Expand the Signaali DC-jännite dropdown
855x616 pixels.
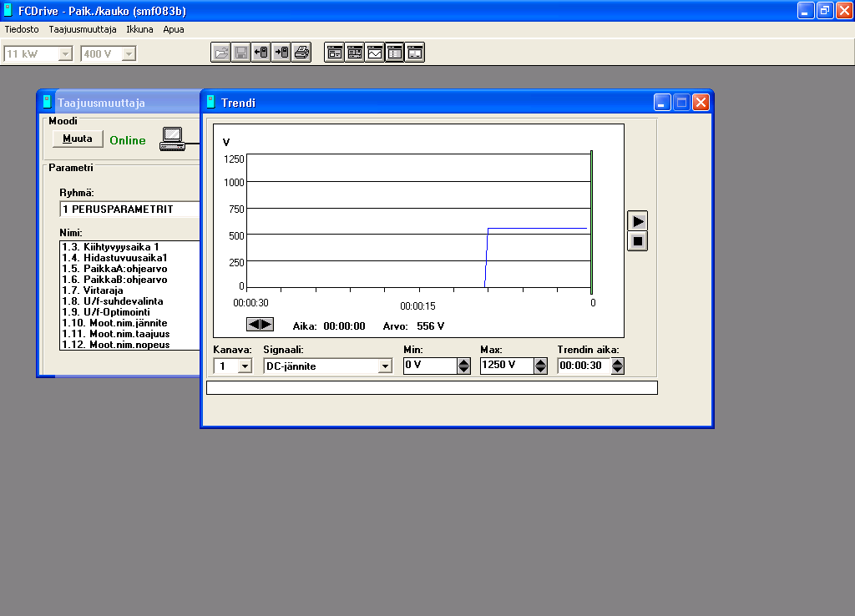point(385,366)
